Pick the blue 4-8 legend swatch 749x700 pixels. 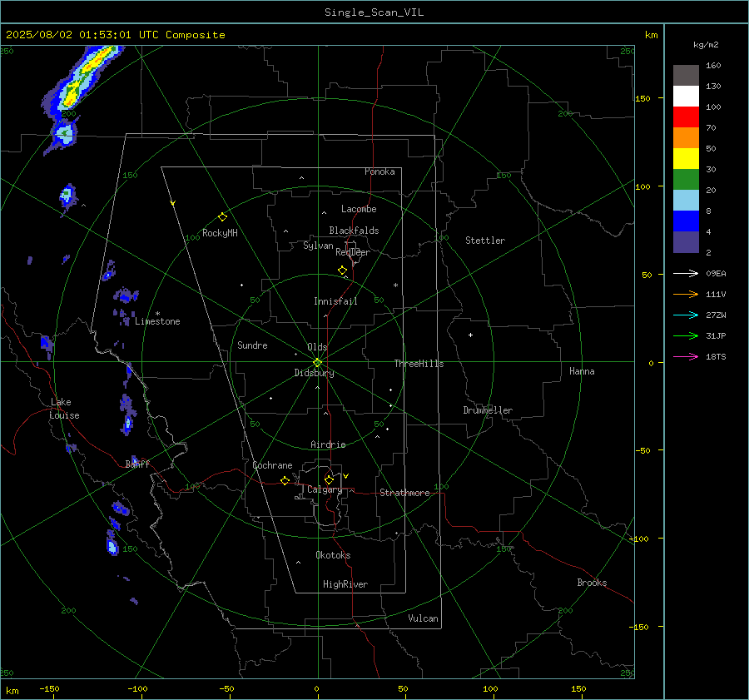pos(686,221)
